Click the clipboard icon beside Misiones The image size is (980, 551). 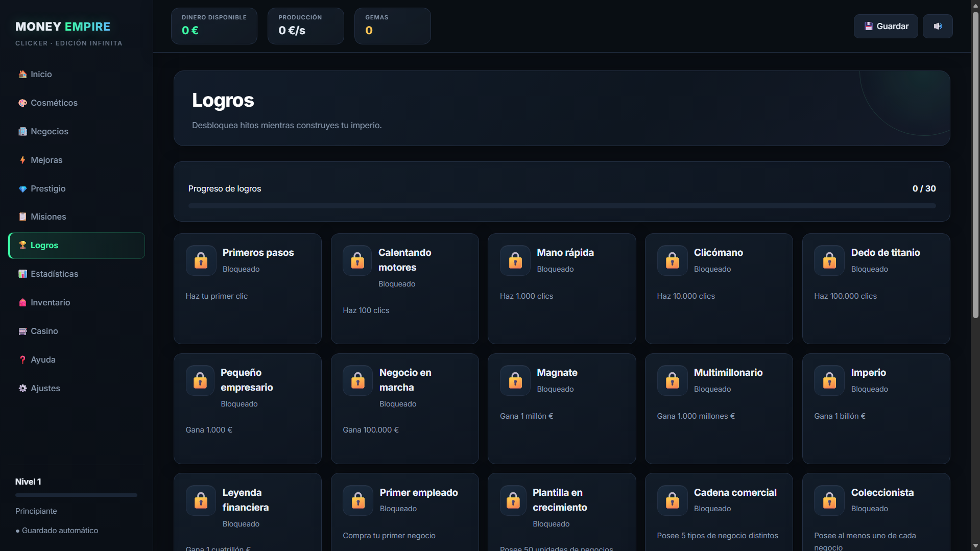coord(22,217)
